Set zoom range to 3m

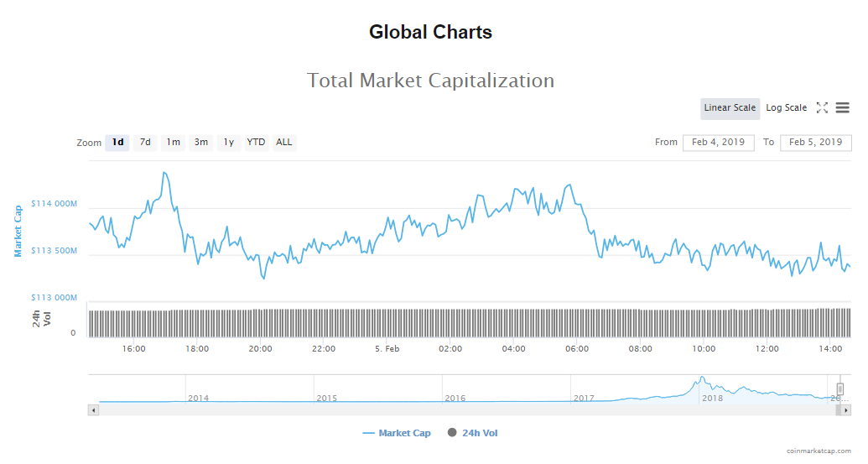[x=201, y=143]
